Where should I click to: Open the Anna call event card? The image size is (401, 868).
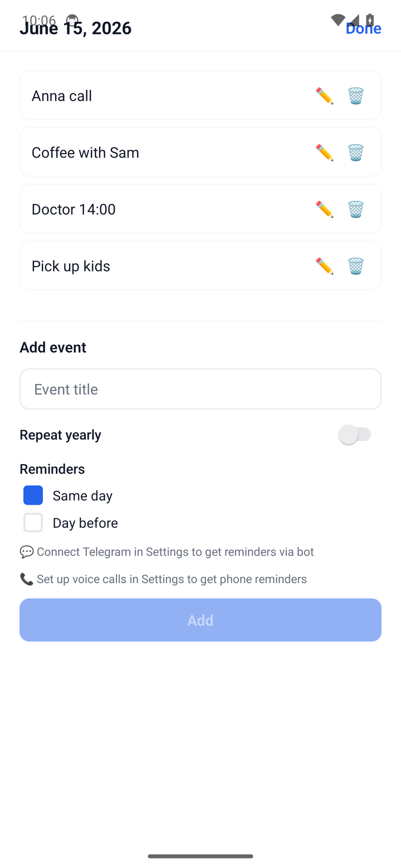[x=200, y=95]
